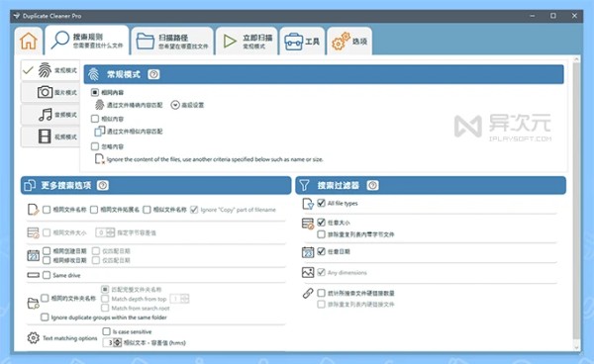Click the size filter icon beside 任意大小

308,224
